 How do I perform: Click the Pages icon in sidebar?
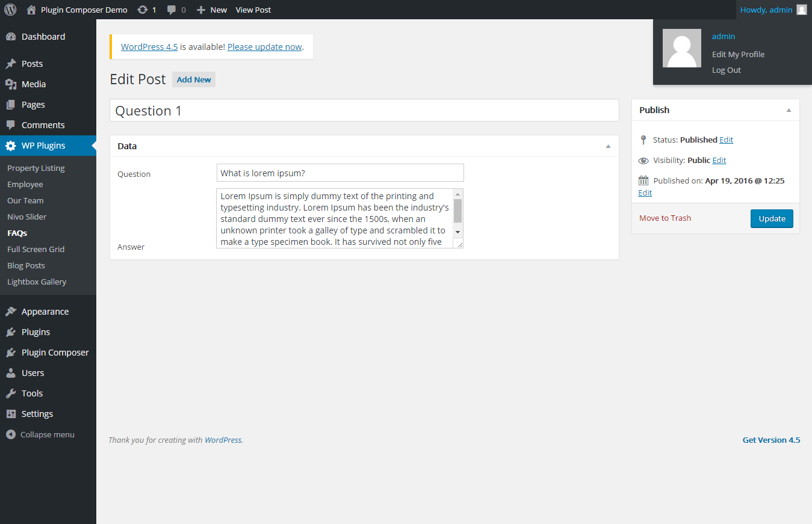coord(11,105)
